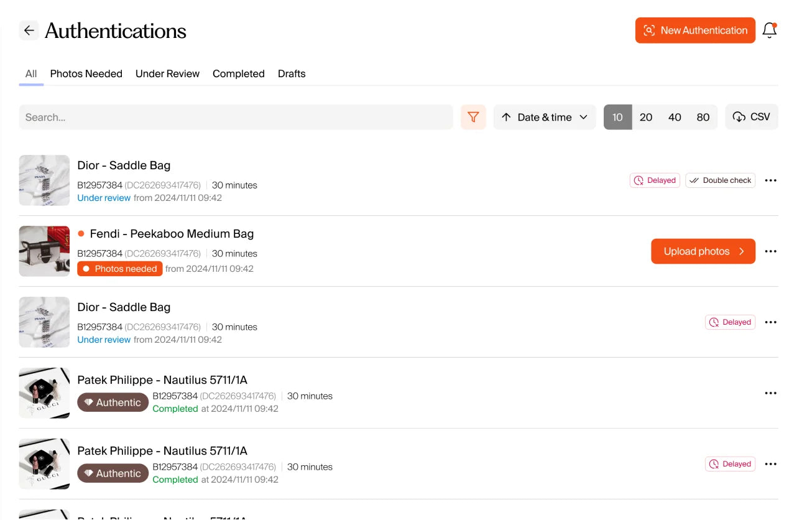Switch to the Photos Needed tab
The image size is (812, 520).
point(86,73)
